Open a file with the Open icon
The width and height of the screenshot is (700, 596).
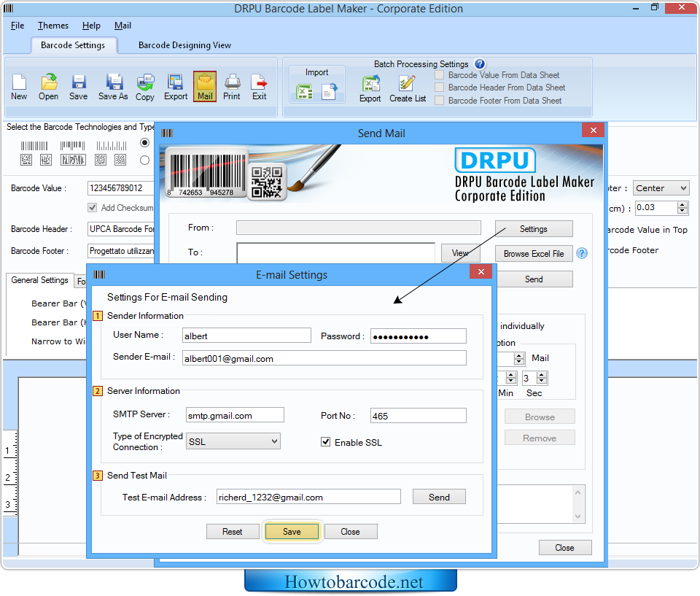point(48,87)
